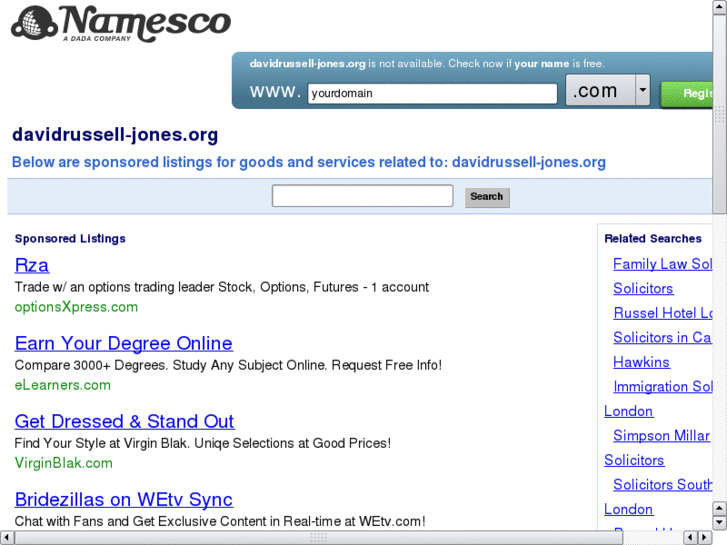This screenshot has height=545, width=727.
Task: Click the green Register button
Action: click(687, 94)
